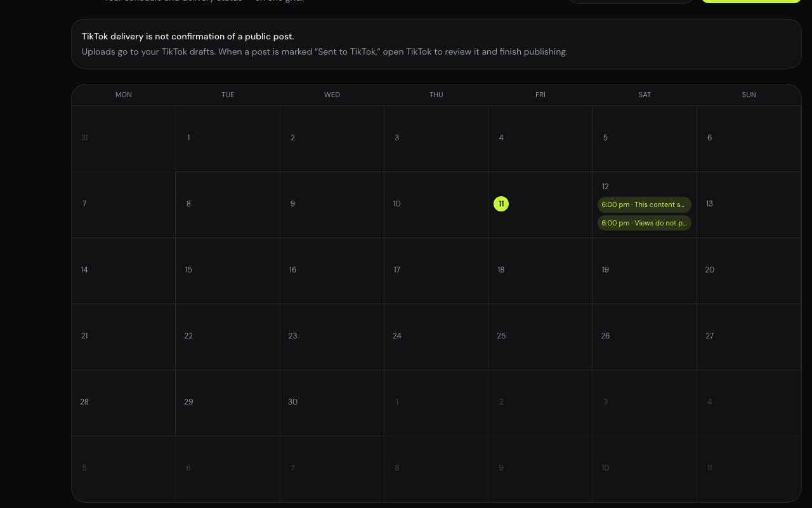Pick day 20 in the Sunday column

[x=709, y=270]
